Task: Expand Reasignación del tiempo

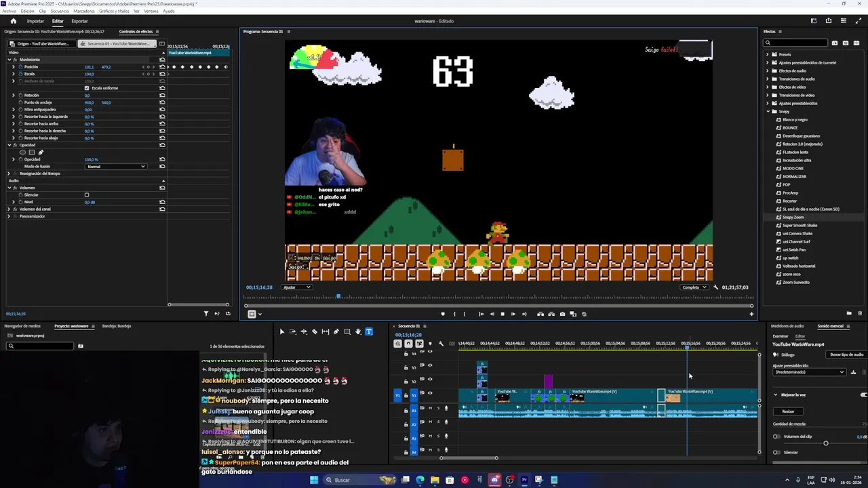Action: coord(9,174)
